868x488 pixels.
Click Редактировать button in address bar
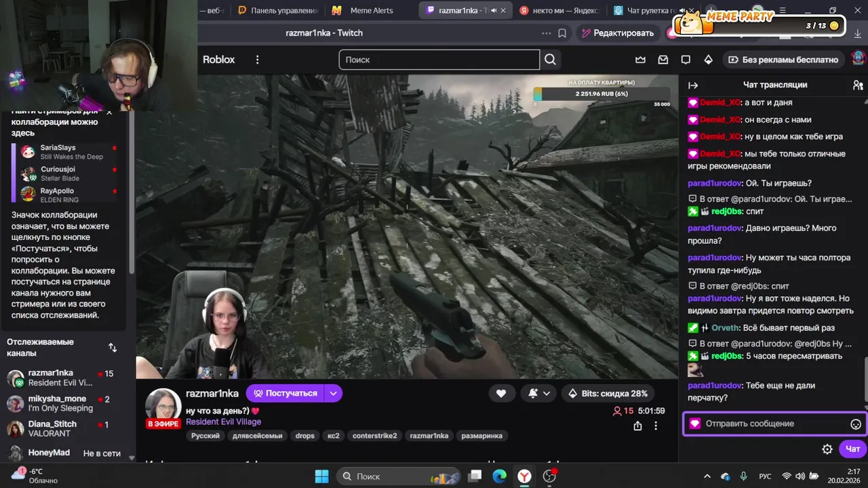pyautogui.click(x=616, y=33)
